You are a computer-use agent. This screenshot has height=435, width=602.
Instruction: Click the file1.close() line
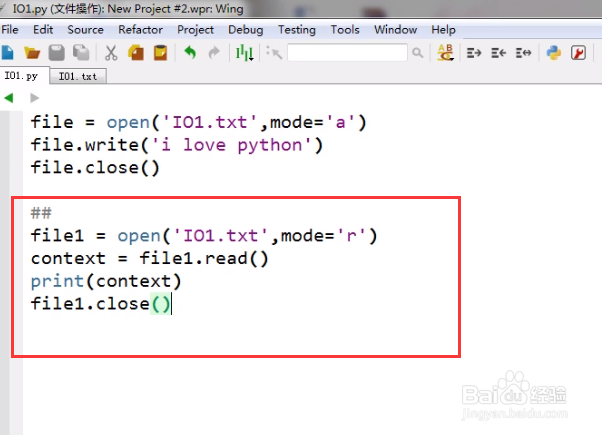point(101,304)
